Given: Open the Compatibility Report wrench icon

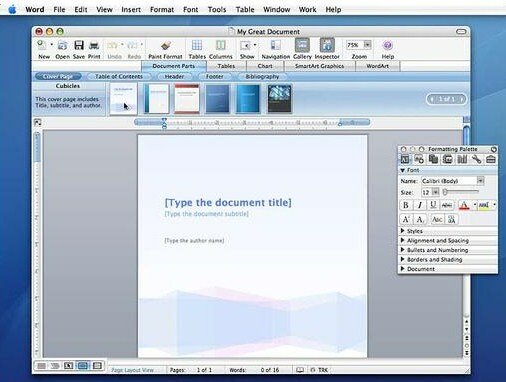Looking at the screenshot, I should tap(476, 159).
